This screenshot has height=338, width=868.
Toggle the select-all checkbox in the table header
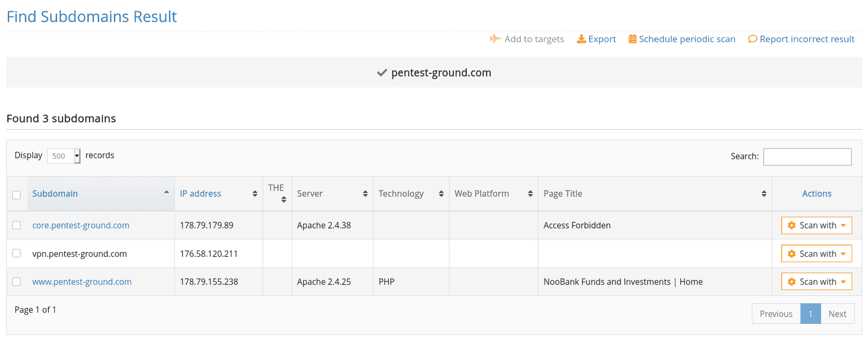coord(16,194)
